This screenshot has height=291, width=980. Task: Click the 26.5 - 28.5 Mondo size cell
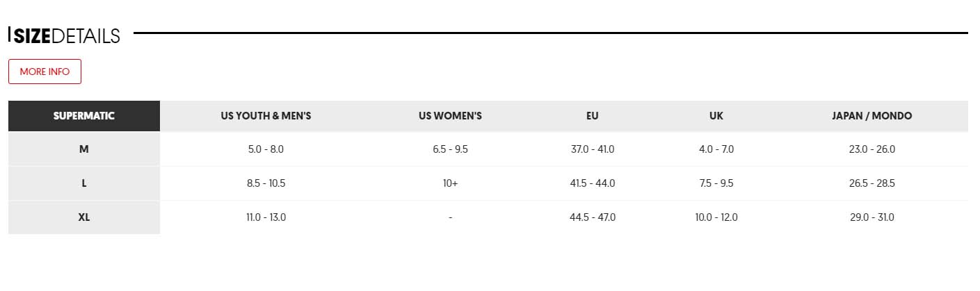pos(871,183)
